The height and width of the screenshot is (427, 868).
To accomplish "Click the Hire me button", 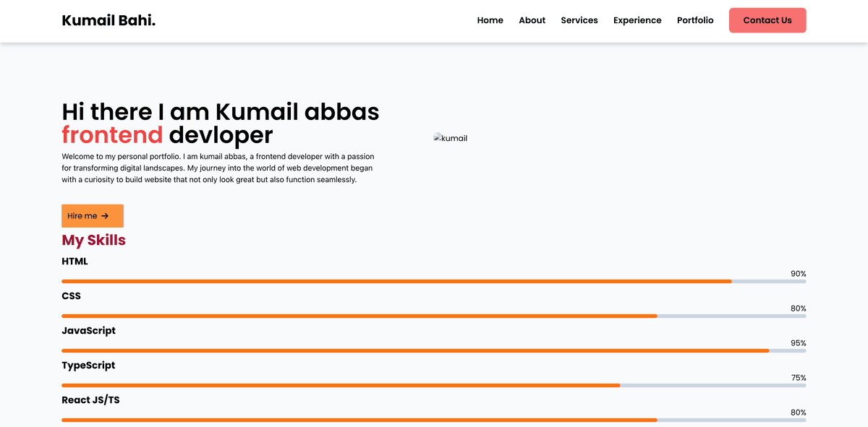I will (x=92, y=215).
